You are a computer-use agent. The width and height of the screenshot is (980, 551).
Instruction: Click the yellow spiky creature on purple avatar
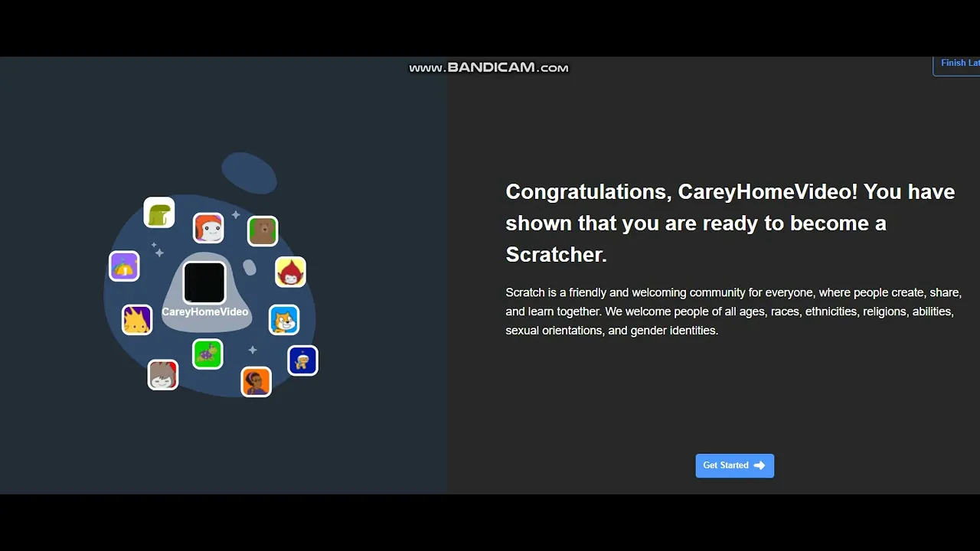pyautogui.click(x=137, y=320)
